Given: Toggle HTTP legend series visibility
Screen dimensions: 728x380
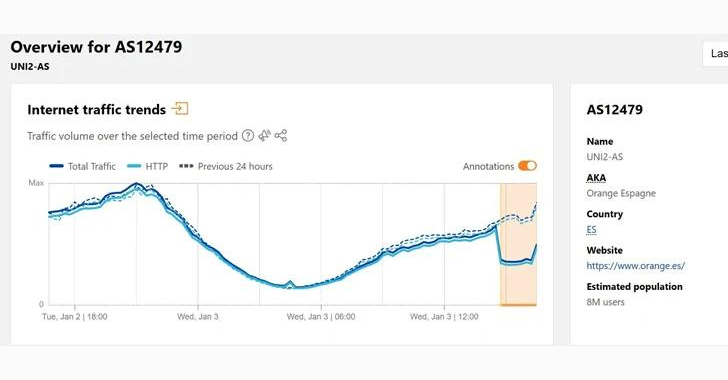Looking at the screenshot, I should pos(147,166).
